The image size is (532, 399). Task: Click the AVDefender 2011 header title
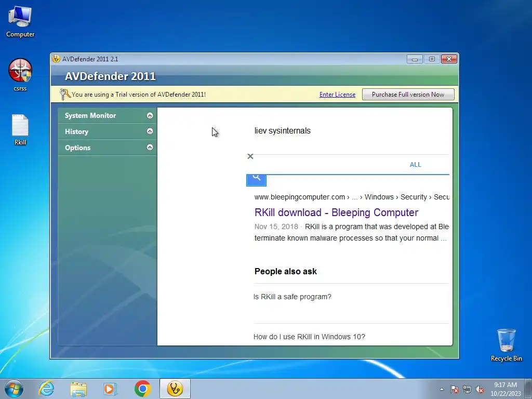coord(110,76)
